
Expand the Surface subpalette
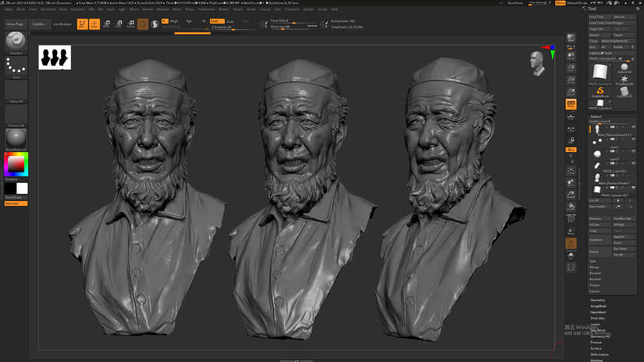click(x=596, y=348)
